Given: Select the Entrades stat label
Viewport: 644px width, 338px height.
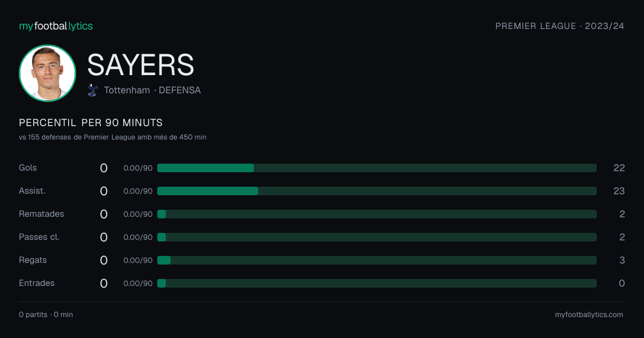Looking at the screenshot, I should click(36, 283).
